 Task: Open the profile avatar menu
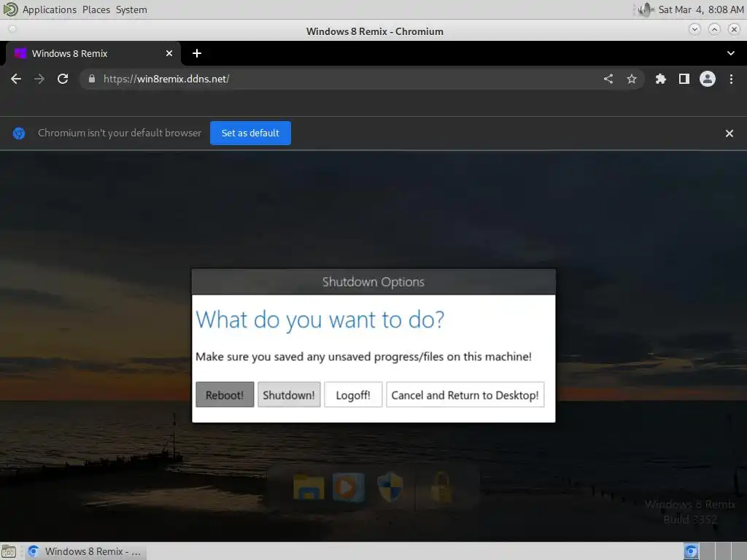[708, 79]
